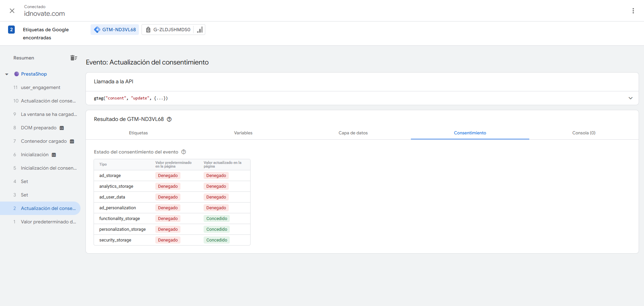Select event 9 La ventana se ha cargado
The width and height of the screenshot is (644, 306).
click(40, 114)
